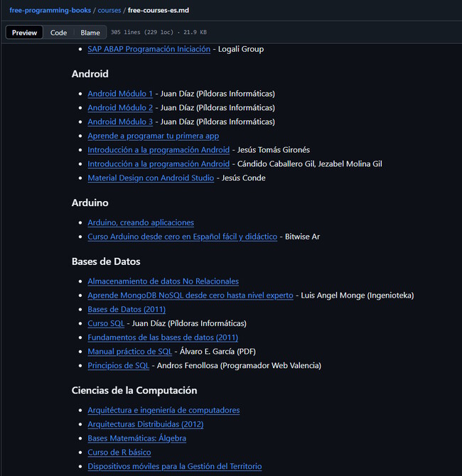Open the Blame view tab
Image resolution: width=462 pixels, height=476 pixels.
90,33
